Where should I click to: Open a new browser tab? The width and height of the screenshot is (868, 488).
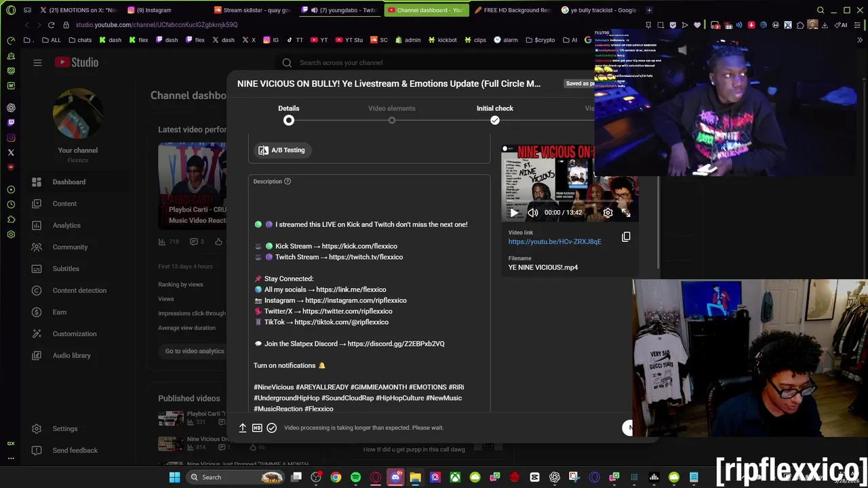point(649,10)
